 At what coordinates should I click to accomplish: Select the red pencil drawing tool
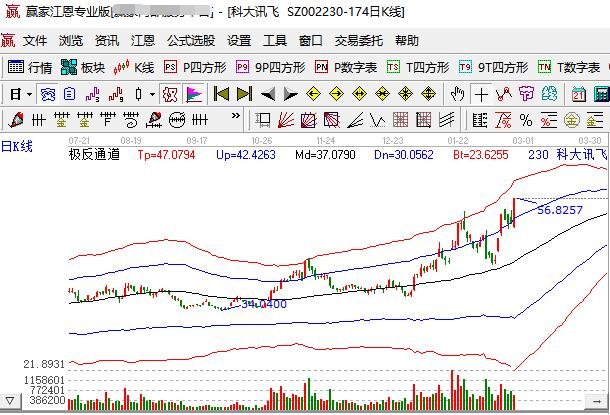16,120
